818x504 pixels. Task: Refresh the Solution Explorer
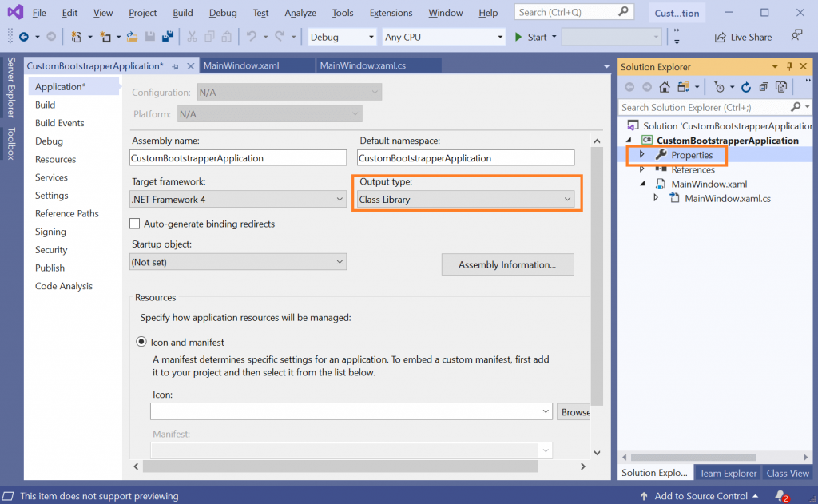click(x=746, y=87)
